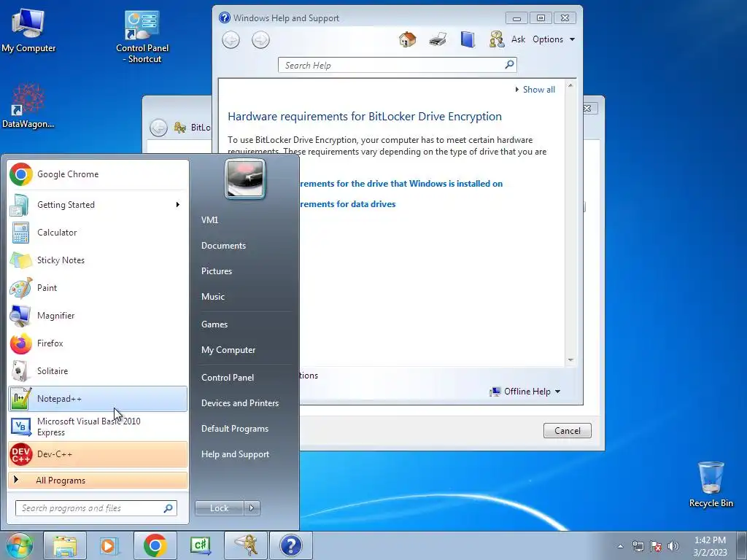Viewport: 747px width, 560px height.
Task: Open Music from Start menu
Action: coord(213,297)
